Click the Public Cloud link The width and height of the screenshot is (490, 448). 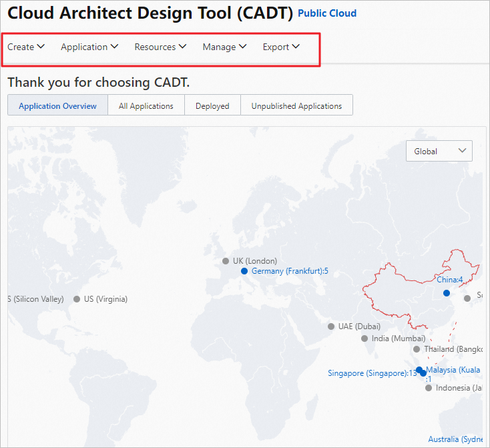pyautogui.click(x=327, y=13)
